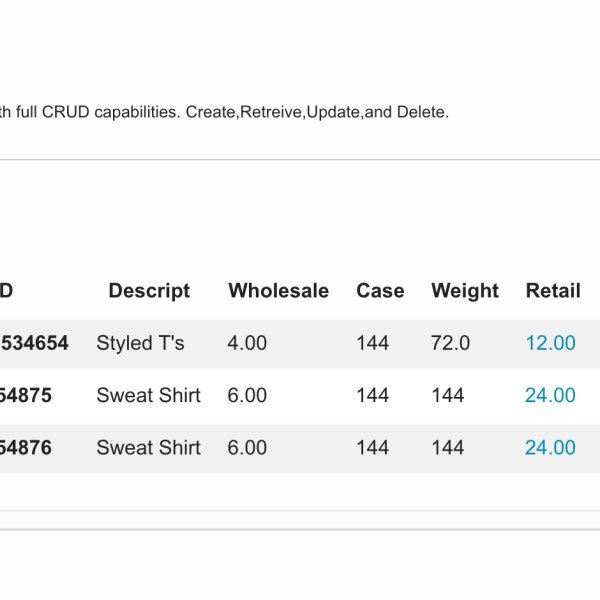The height and width of the screenshot is (600, 600).
Task: Click Sweat Shirt in the 54876 row
Action: point(148,448)
